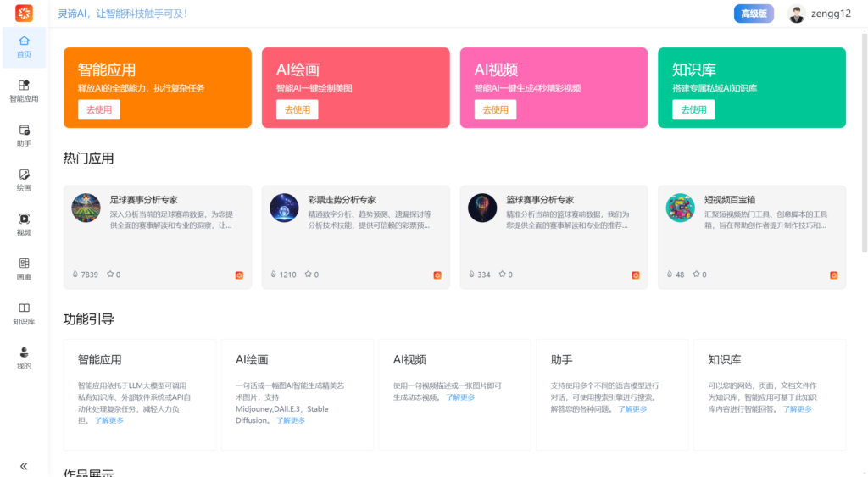Click the orange app logo

tap(24, 14)
